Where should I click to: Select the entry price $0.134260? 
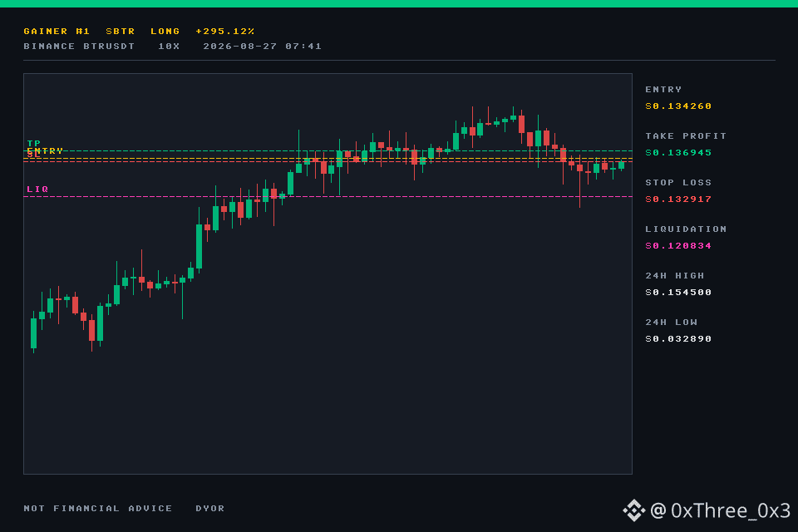pos(678,106)
